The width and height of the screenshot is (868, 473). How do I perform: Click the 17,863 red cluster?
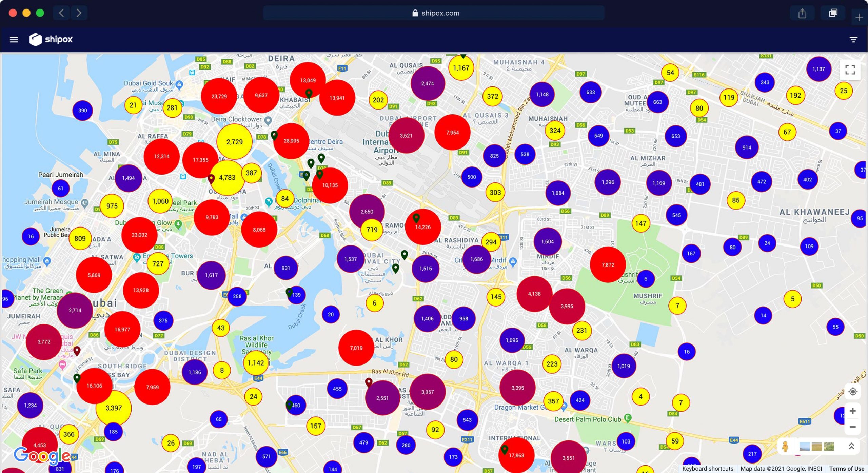tap(516, 455)
